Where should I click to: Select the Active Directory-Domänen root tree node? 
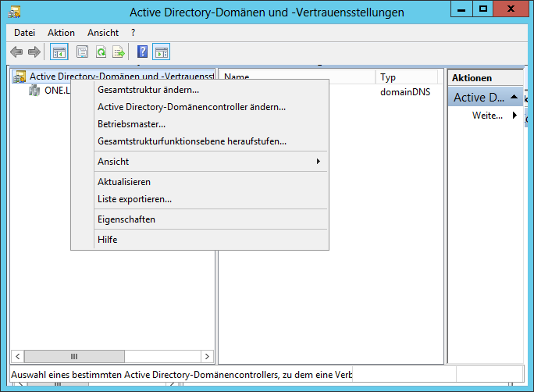pos(121,77)
